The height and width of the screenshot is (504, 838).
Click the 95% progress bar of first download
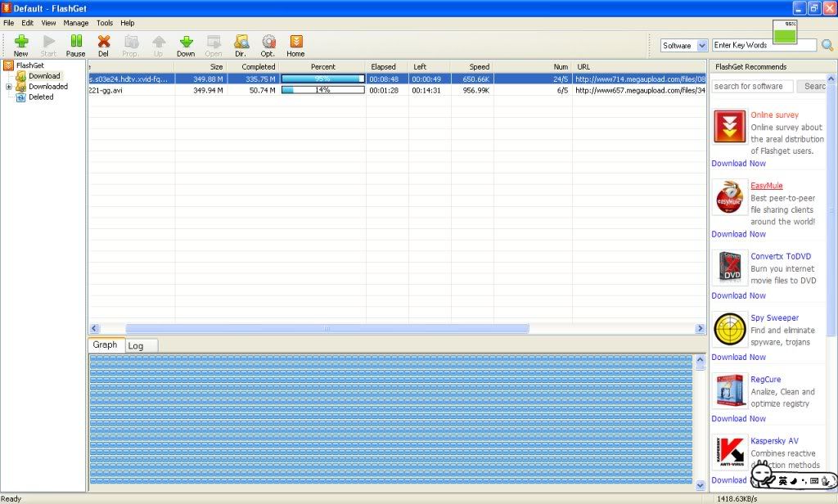(322, 79)
